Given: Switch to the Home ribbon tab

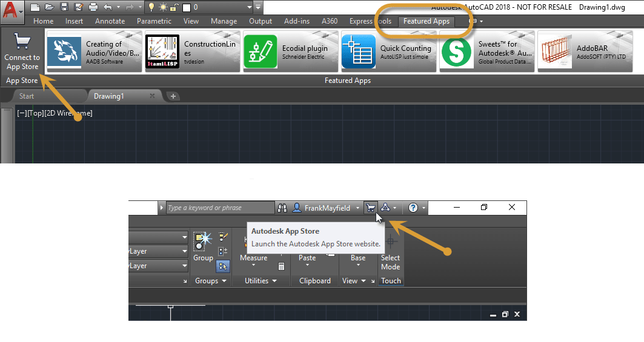Looking at the screenshot, I should pos(43,21).
